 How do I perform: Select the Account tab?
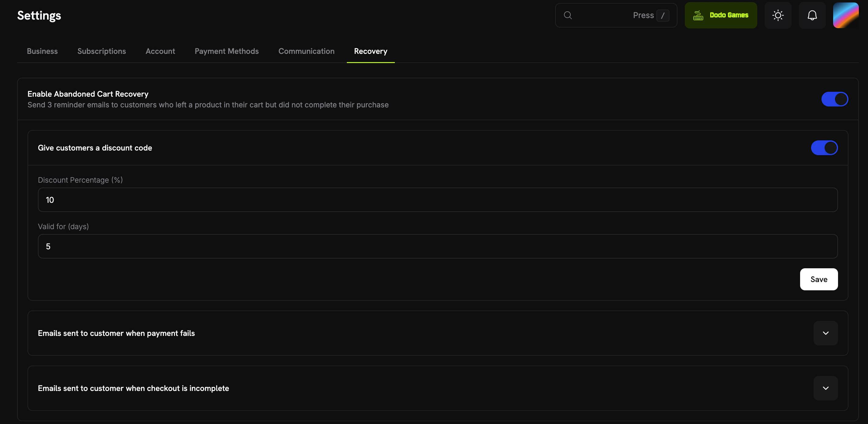pos(160,51)
